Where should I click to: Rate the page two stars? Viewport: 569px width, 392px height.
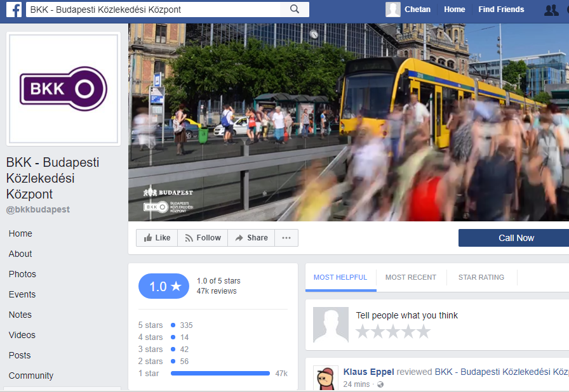pos(378,332)
